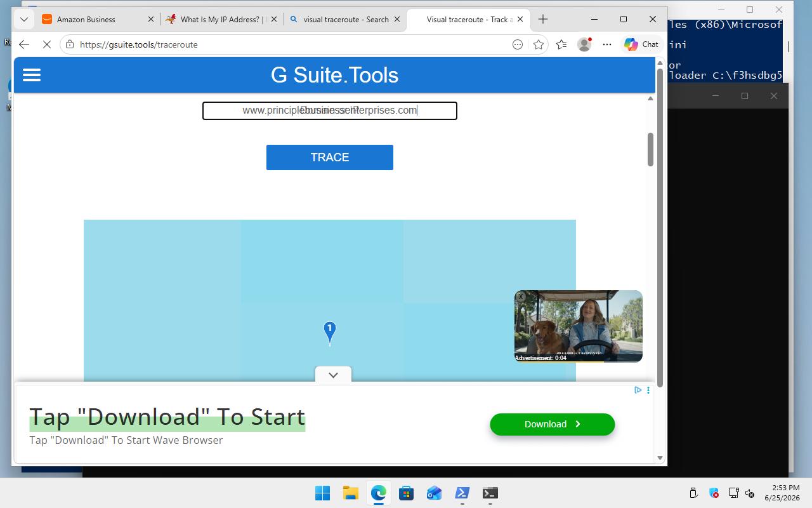The image size is (812, 508).
Task: Open Windows Security tray icon
Action: click(714, 493)
